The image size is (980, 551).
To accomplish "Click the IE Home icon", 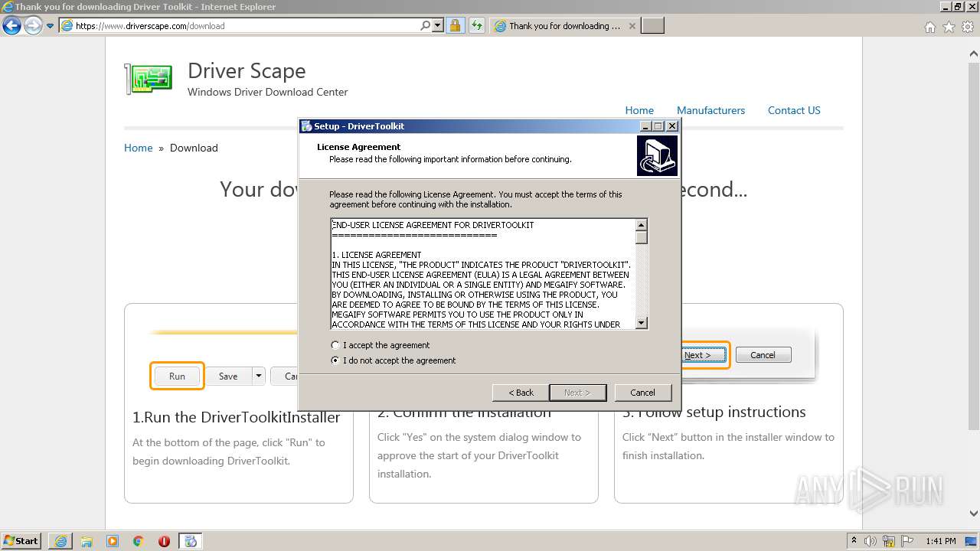I will coord(929,27).
